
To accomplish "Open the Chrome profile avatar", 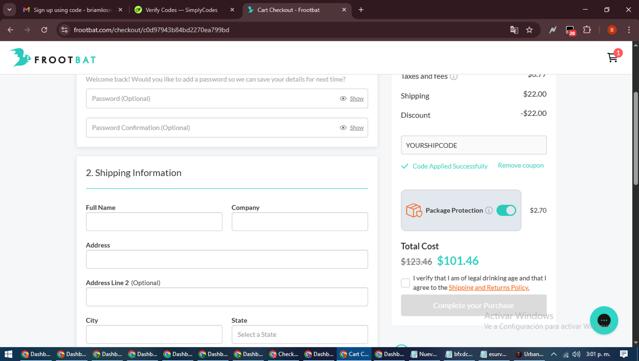I will click(612, 30).
